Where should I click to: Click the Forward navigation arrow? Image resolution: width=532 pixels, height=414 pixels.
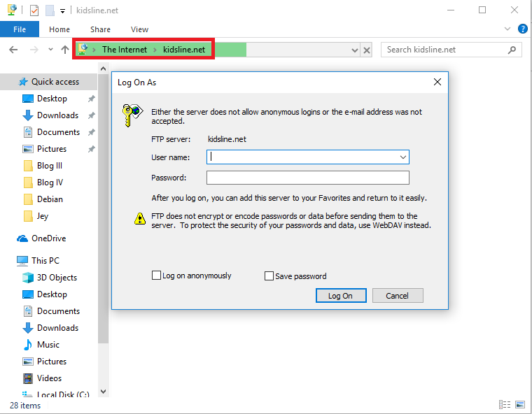(x=34, y=50)
